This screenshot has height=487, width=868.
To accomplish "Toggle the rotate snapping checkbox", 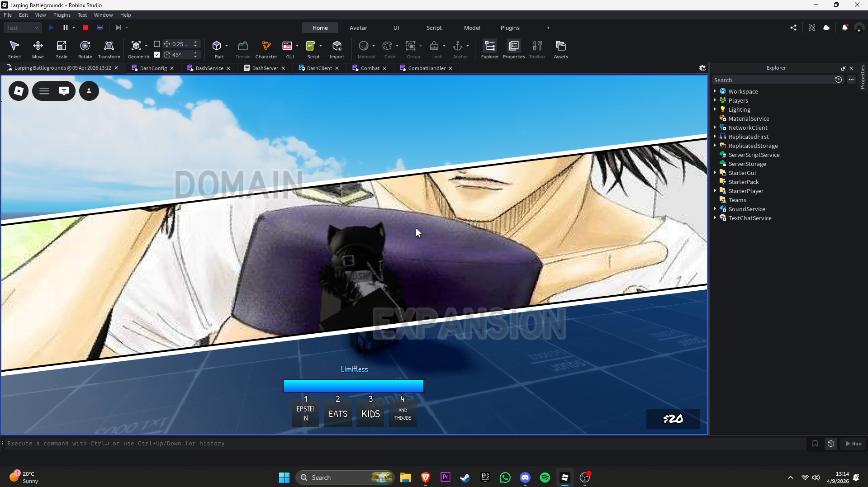I will [x=157, y=55].
